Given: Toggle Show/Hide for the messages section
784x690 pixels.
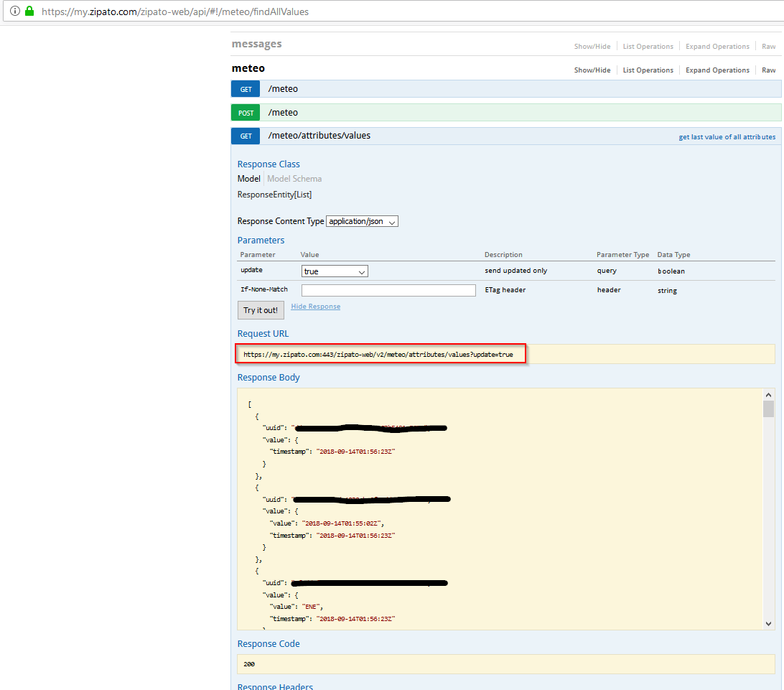Looking at the screenshot, I should (x=592, y=47).
